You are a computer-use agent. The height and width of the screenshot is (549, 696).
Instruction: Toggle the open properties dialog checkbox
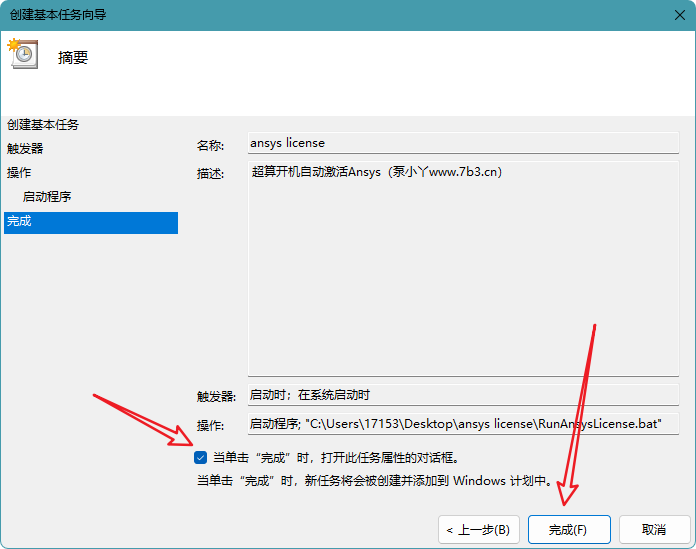pos(200,458)
